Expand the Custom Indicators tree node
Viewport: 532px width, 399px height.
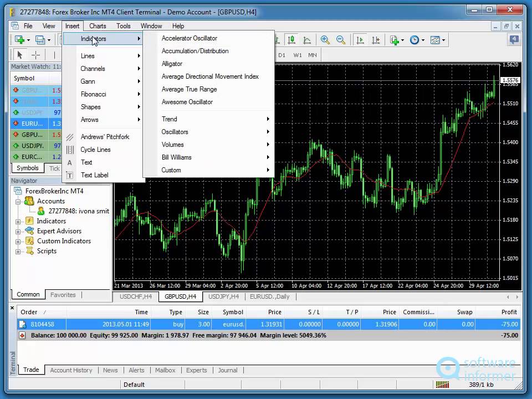point(18,242)
